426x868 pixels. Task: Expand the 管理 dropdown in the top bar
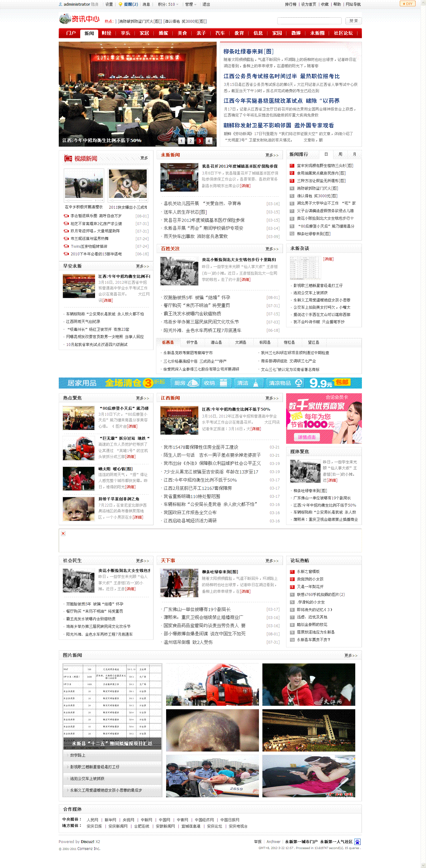pos(191,4)
